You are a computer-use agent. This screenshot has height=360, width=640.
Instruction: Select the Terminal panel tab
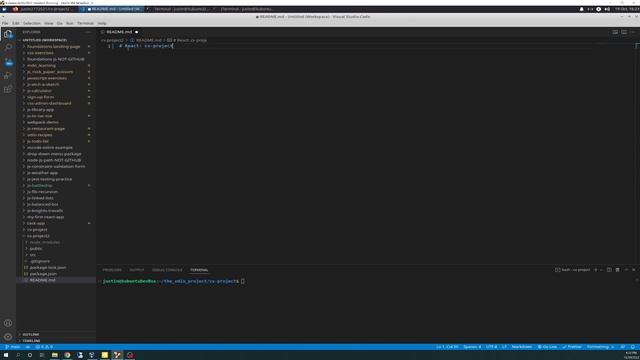(x=199, y=270)
